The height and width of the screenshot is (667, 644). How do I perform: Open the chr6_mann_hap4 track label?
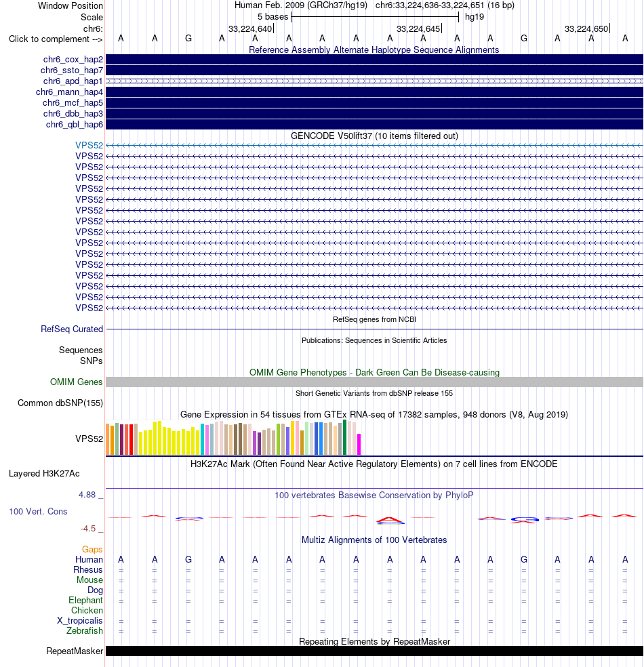[x=69, y=92]
